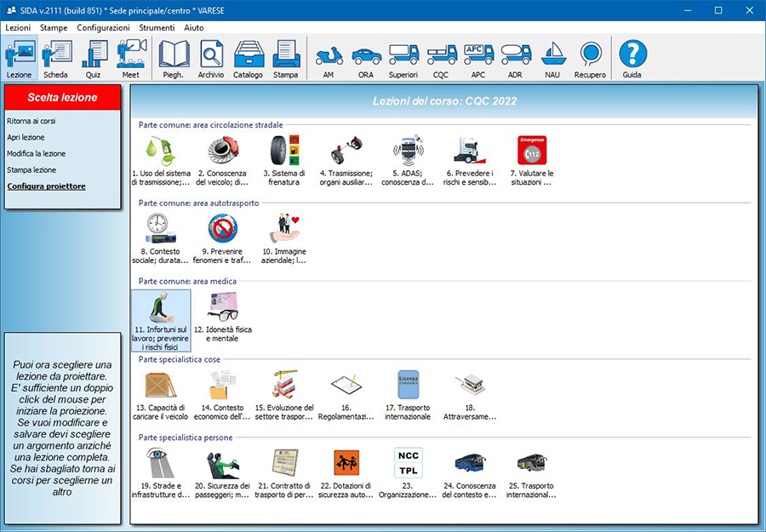Select the ADR tanker truck icon
This screenshot has height=532, width=766.
tap(515, 59)
